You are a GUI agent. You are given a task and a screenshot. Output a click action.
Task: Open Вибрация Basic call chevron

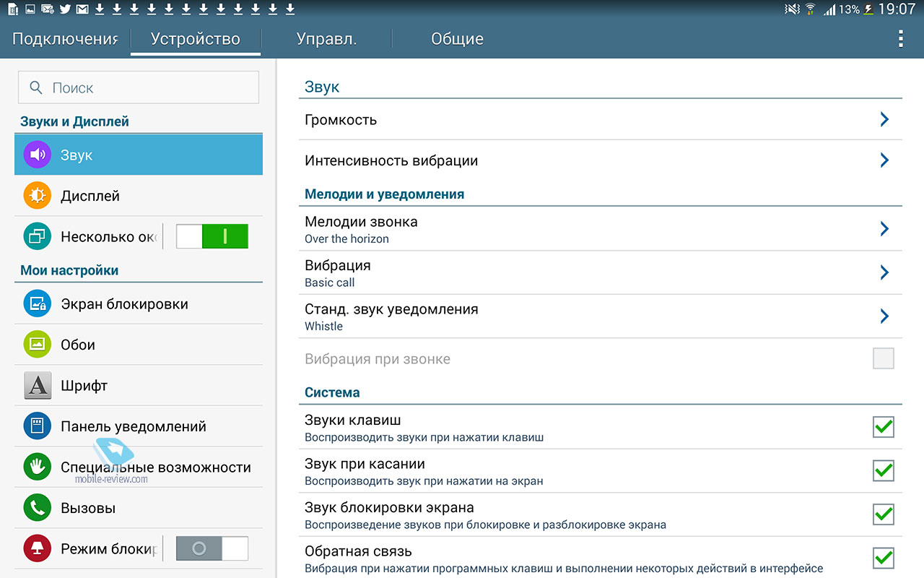884,272
